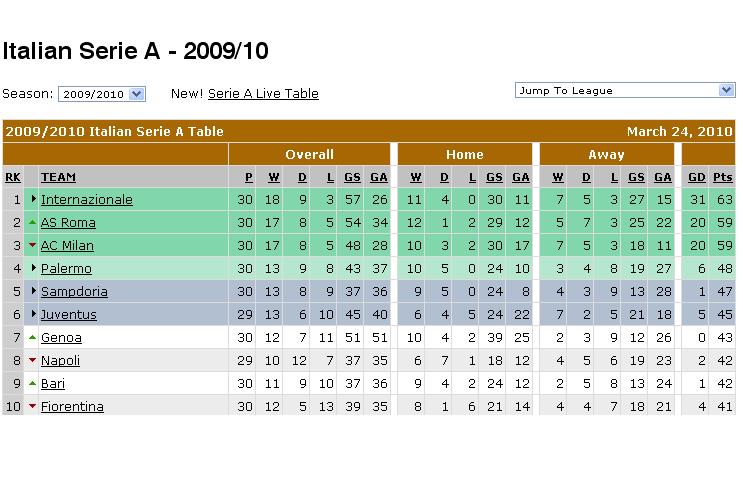Expand the Jump To League dropdown
The image size is (743, 480).
(625, 90)
